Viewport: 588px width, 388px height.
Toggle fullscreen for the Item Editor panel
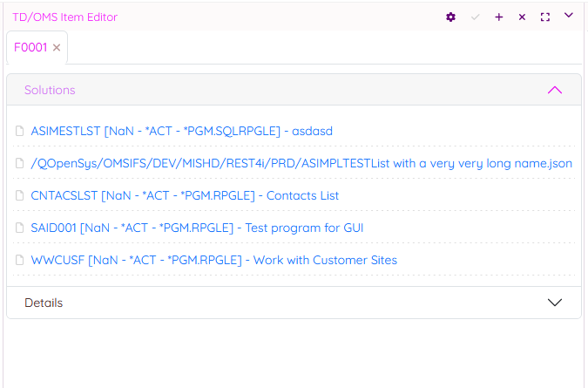pos(545,17)
